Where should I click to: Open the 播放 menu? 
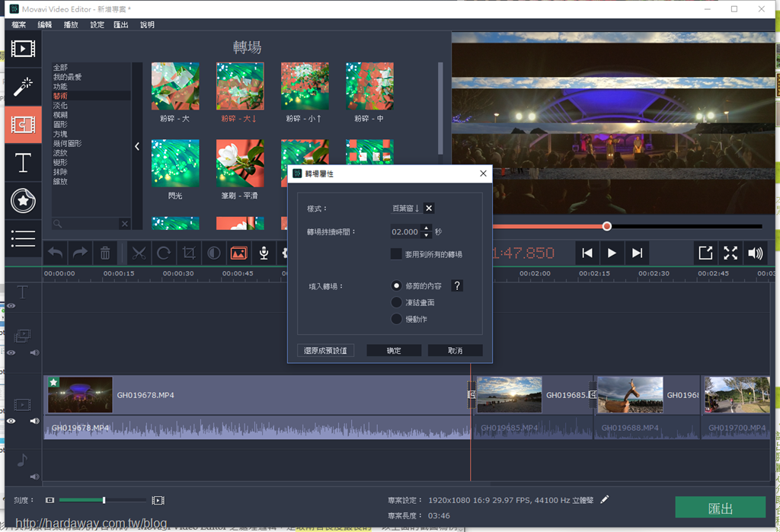71,25
